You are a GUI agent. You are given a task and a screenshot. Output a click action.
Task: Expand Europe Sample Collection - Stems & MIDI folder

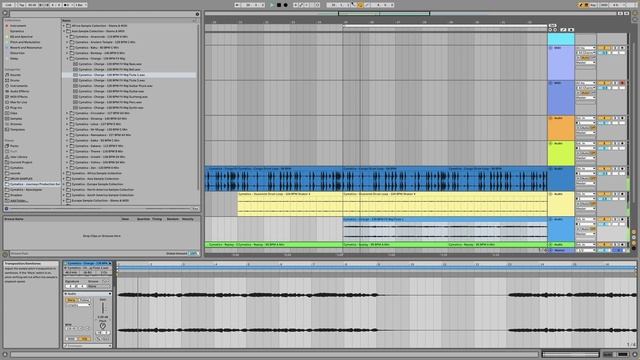point(64,201)
